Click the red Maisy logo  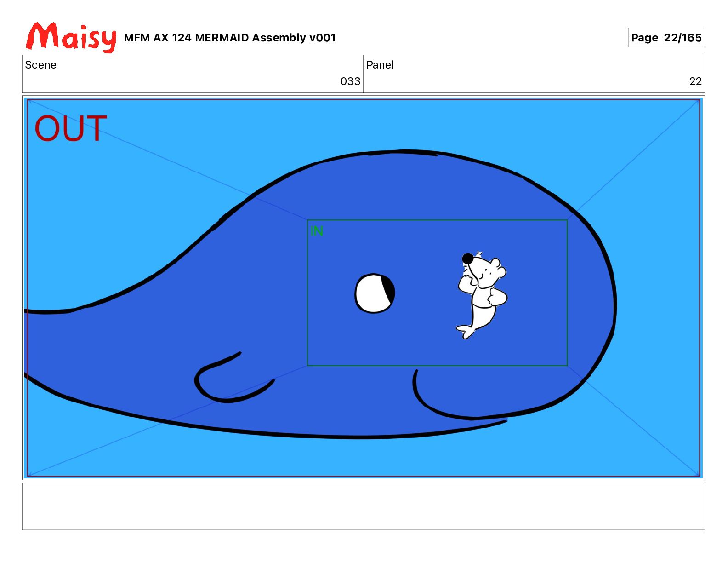coord(71,37)
